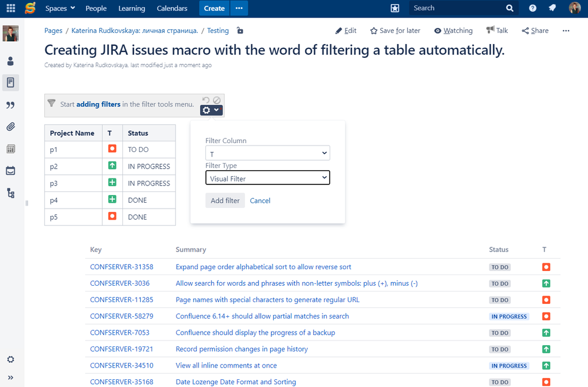The height and width of the screenshot is (387, 588).
Task: Open Testing breadcrumb link
Action: pyautogui.click(x=218, y=31)
